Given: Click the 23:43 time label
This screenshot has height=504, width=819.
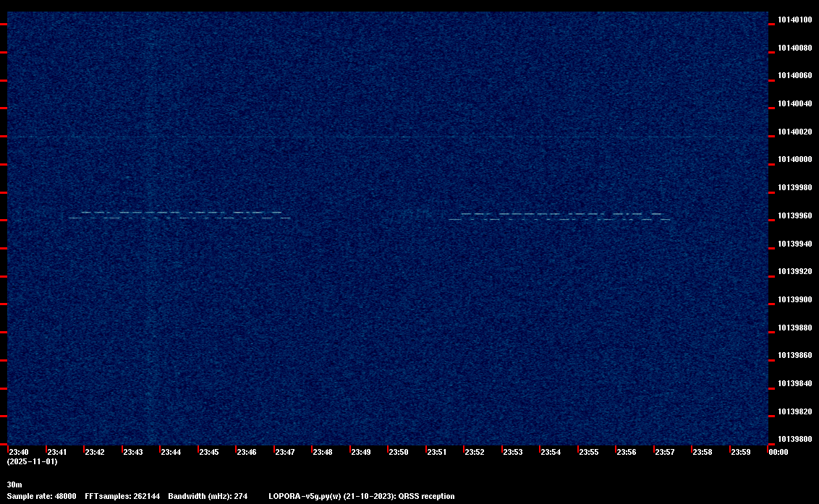Looking at the screenshot, I should point(132,452).
